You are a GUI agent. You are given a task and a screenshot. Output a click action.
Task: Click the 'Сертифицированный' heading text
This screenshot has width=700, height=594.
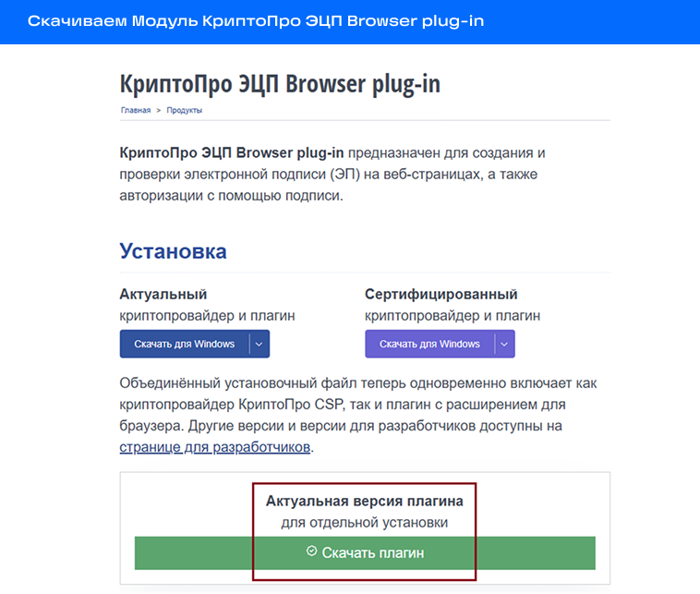[x=441, y=295]
